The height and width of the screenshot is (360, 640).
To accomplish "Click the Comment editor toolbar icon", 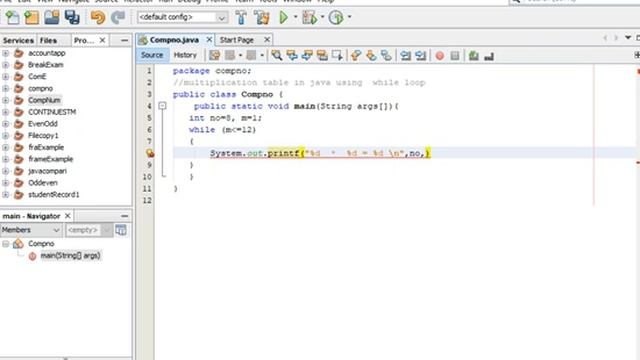I will [474, 56].
